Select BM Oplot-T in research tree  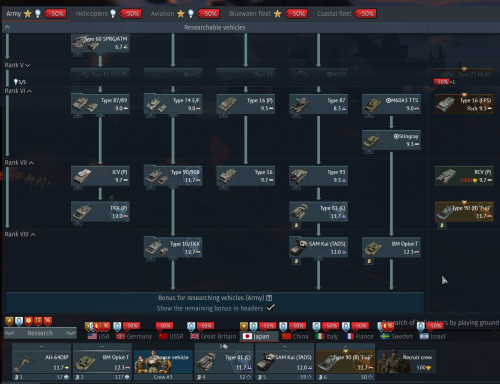click(391, 247)
